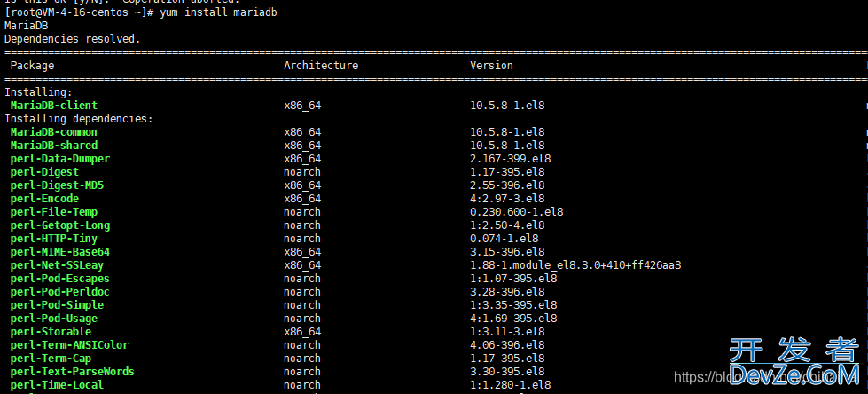The image size is (868, 394).
Task: Click version 0.230.600-1.el8
Action: pyautogui.click(x=517, y=212)
